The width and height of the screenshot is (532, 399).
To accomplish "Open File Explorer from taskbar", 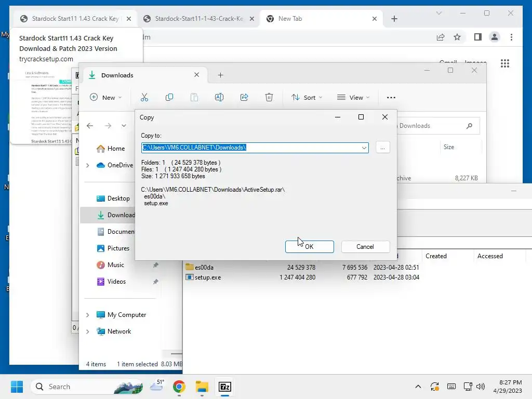I will (x=202, y=387).
